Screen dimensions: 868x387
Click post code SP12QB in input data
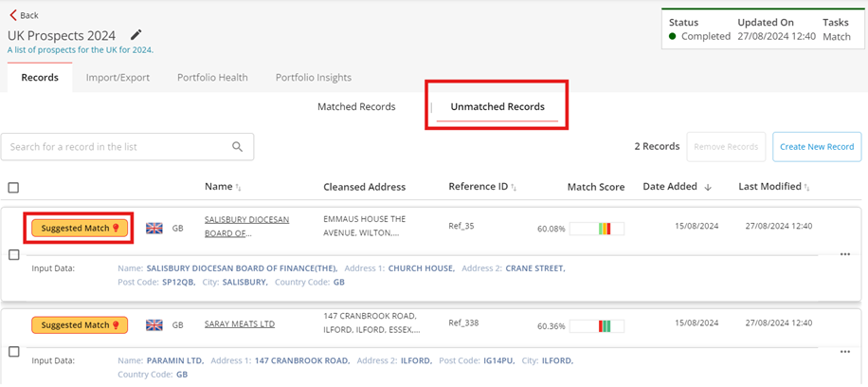coord(179,283)
